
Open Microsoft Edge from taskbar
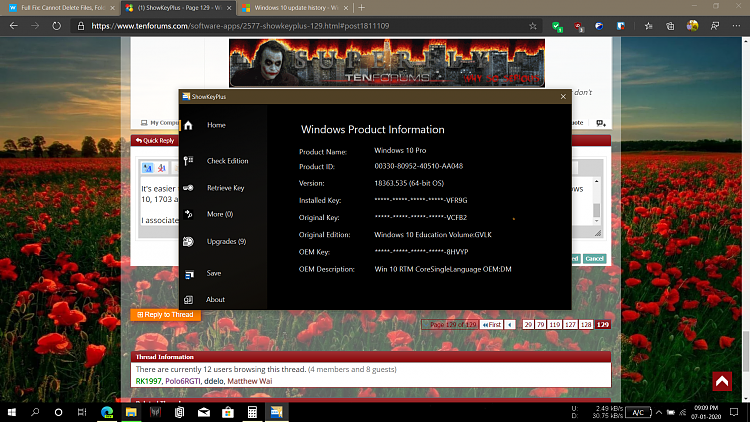pos(107,412)
